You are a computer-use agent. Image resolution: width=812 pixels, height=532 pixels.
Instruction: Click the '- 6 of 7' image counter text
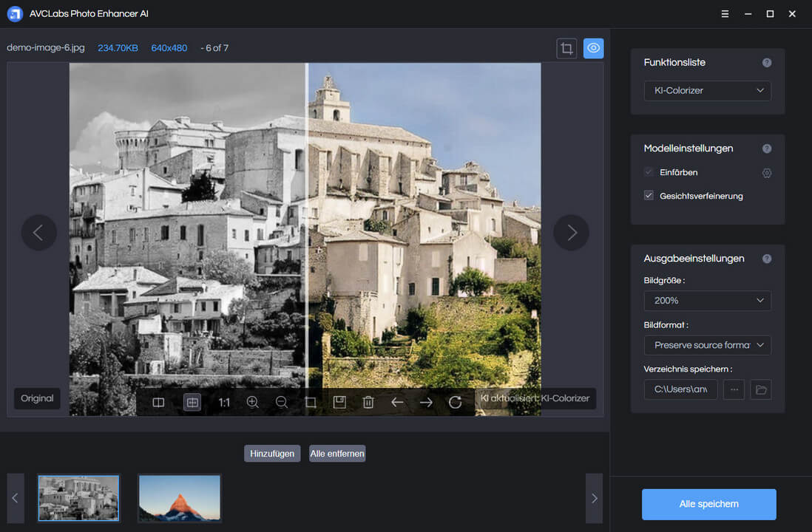(214, 48)
